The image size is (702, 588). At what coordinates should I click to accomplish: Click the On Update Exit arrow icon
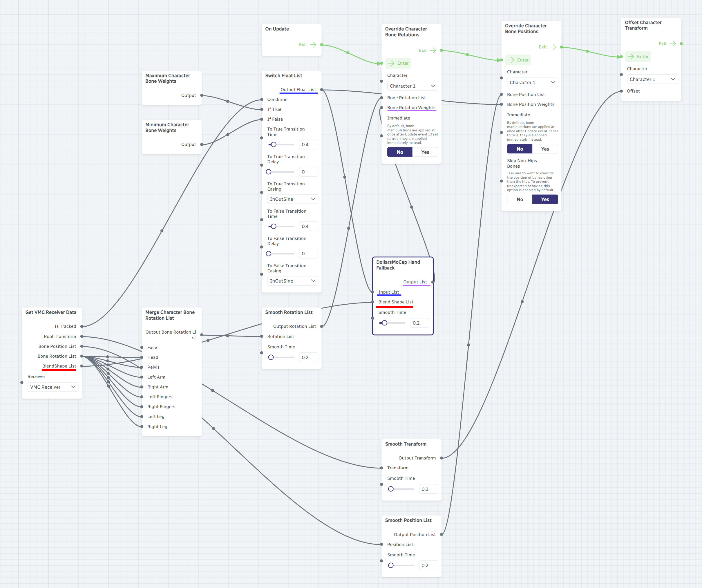click(x=313, y=44)
